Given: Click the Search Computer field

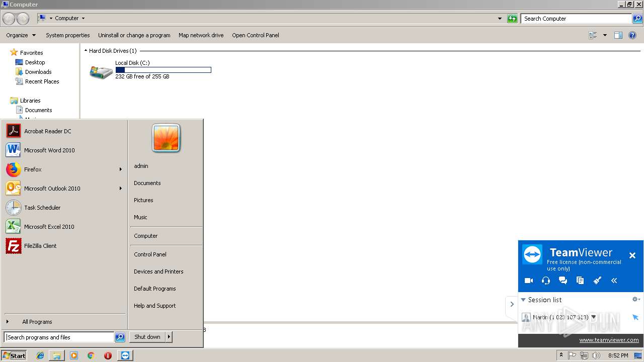Looking at the screenshot, I should (x=577, y=19).
